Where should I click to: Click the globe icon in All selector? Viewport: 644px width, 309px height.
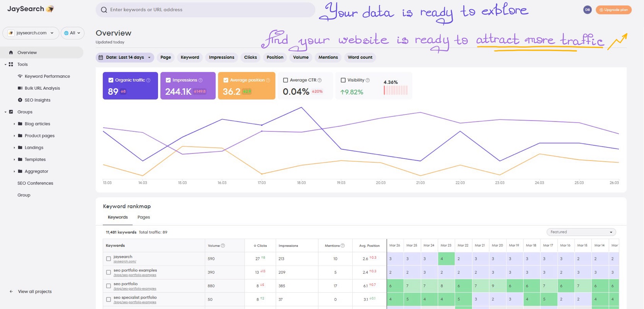coord(66,33)
